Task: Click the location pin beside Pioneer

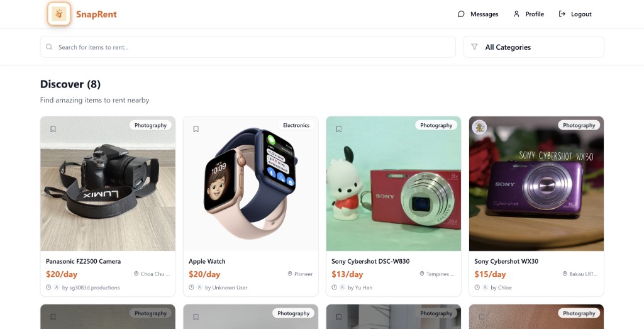Action: (x=290, y=274)
